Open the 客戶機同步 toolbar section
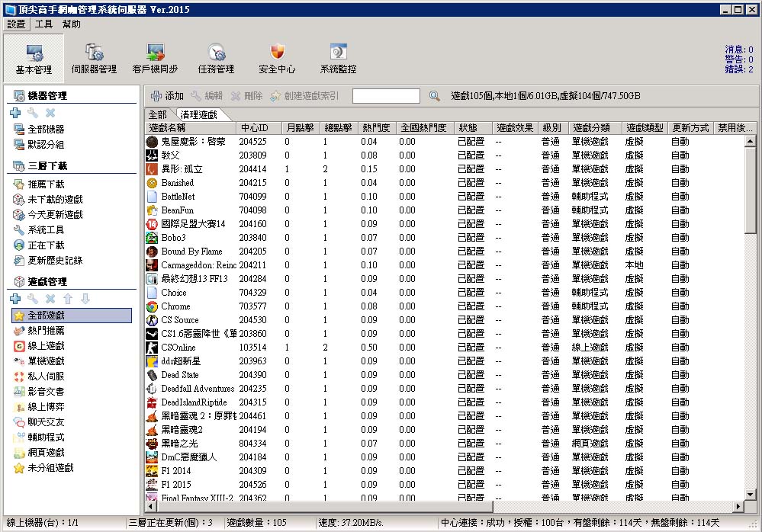Viewport: 762px width, 532px height. coord(155,59)
